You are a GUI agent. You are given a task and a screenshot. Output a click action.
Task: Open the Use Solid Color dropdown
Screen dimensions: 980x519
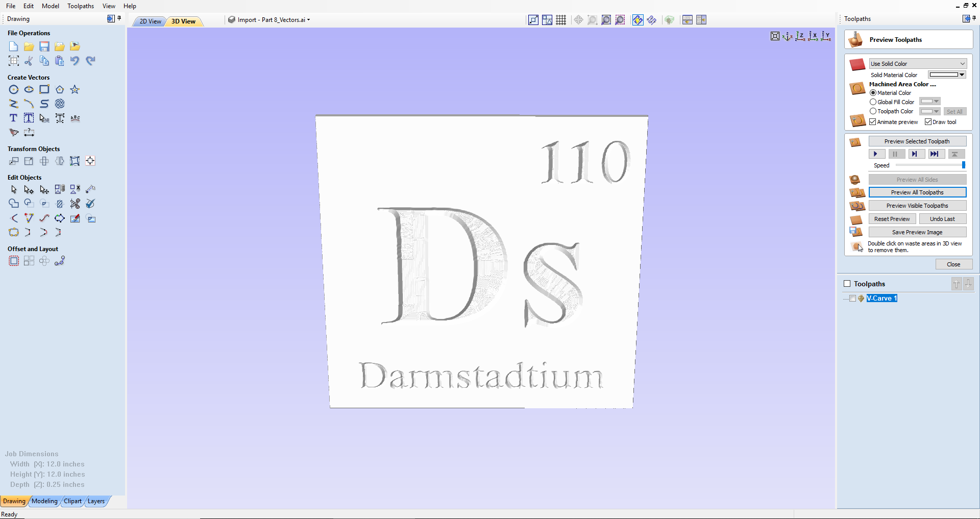[x=918, y=64]
